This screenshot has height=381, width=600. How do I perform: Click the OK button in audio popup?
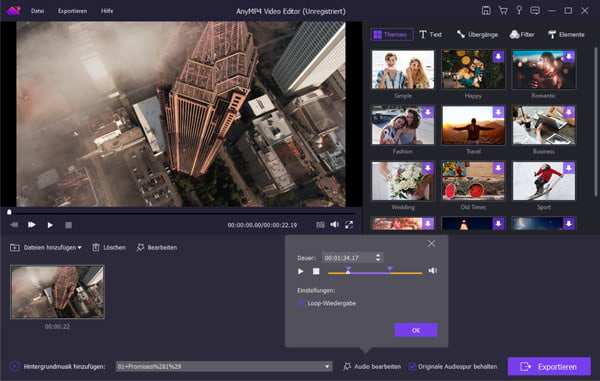pyautogui.click(x=416, y=330)
